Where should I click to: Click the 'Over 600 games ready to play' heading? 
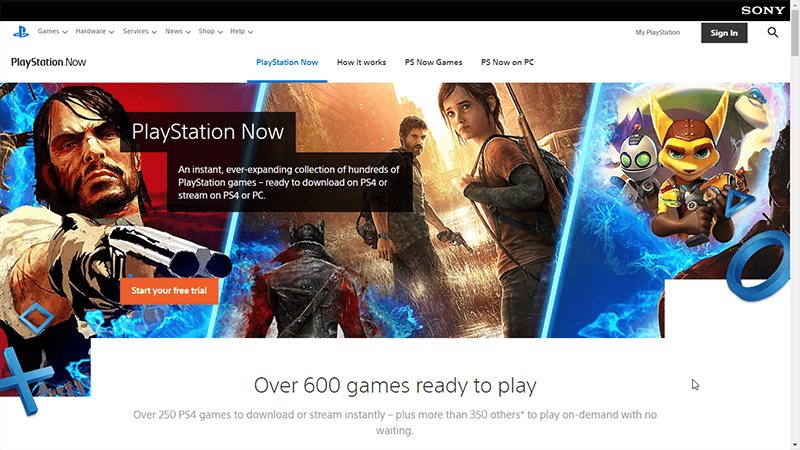(395, 385)
